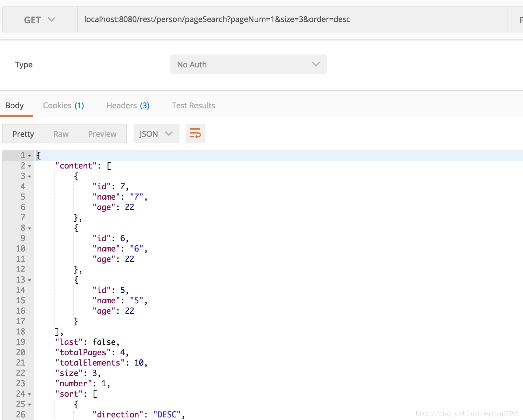Click the "number": 1 line
Screen dimensions: 523x420
point(83,383)
